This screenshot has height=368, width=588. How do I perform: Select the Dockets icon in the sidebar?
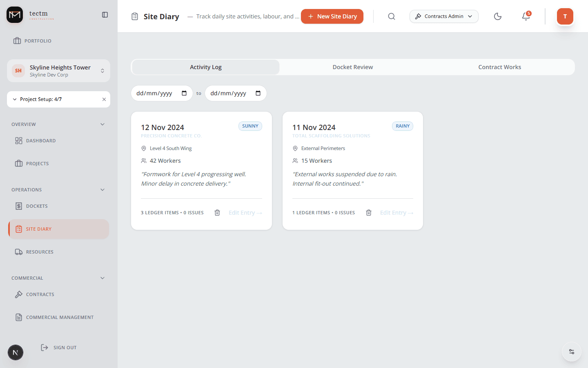click(18, 206)
